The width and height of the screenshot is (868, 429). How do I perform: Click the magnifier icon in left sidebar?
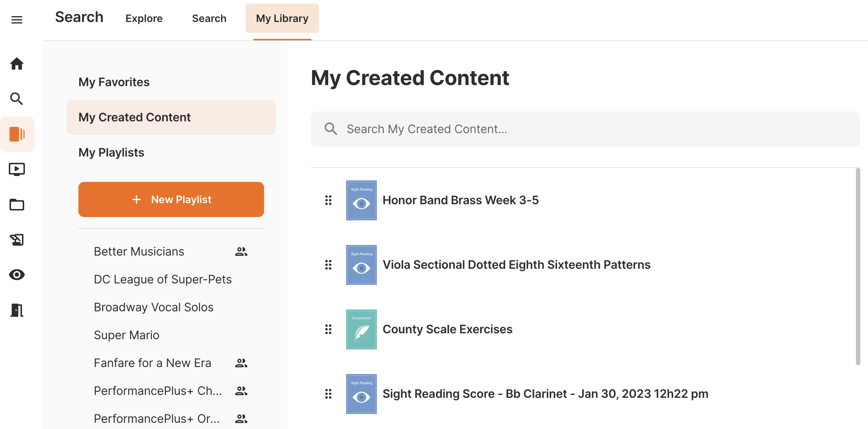tap(17, 99)
